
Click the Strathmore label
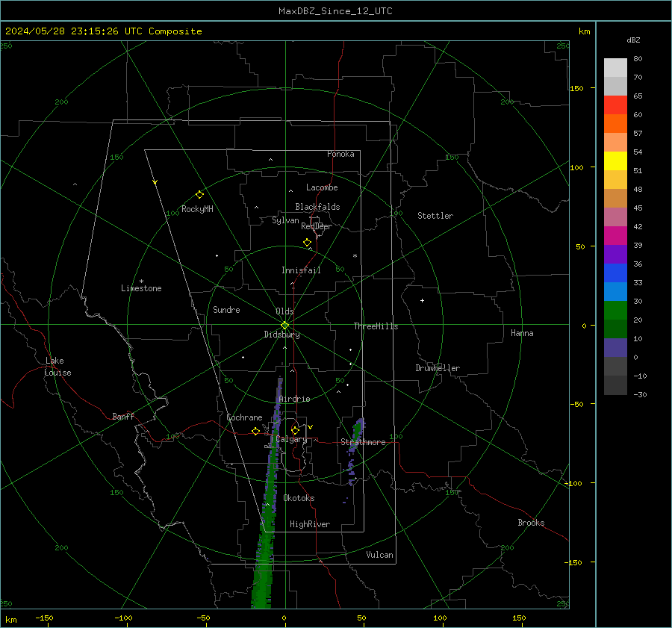coord(363,442)
